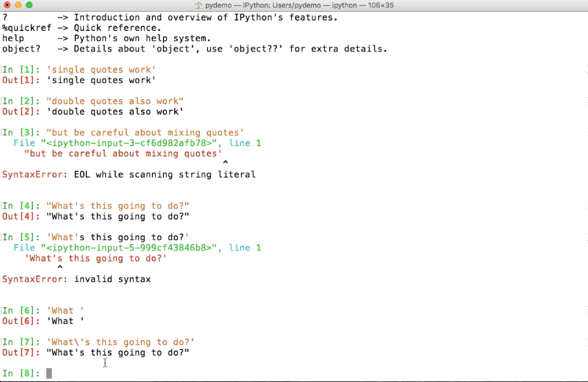Click the In [4] double-quoted input string

pos(118,206)
